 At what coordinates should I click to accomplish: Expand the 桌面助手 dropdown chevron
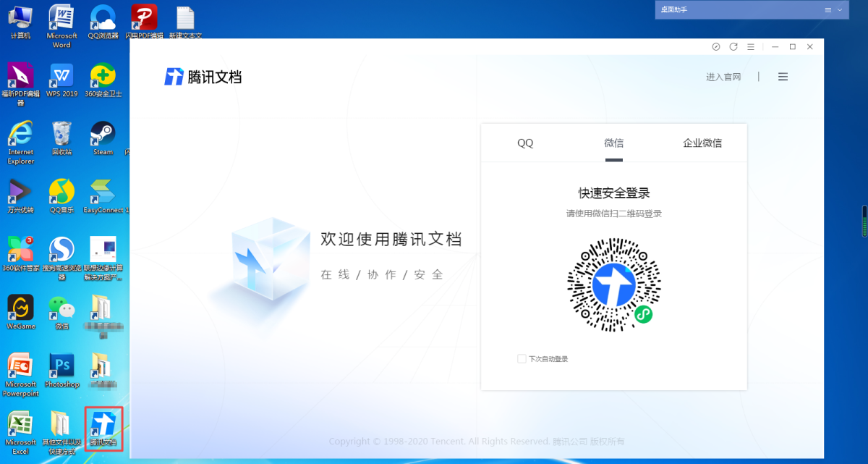[x=840, y=10]
